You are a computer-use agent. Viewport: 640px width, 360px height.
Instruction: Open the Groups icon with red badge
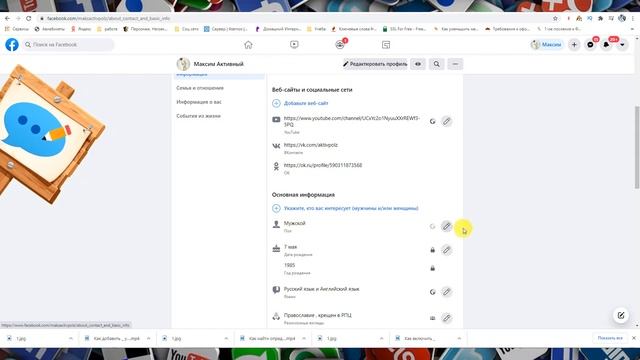coord(340,44)
